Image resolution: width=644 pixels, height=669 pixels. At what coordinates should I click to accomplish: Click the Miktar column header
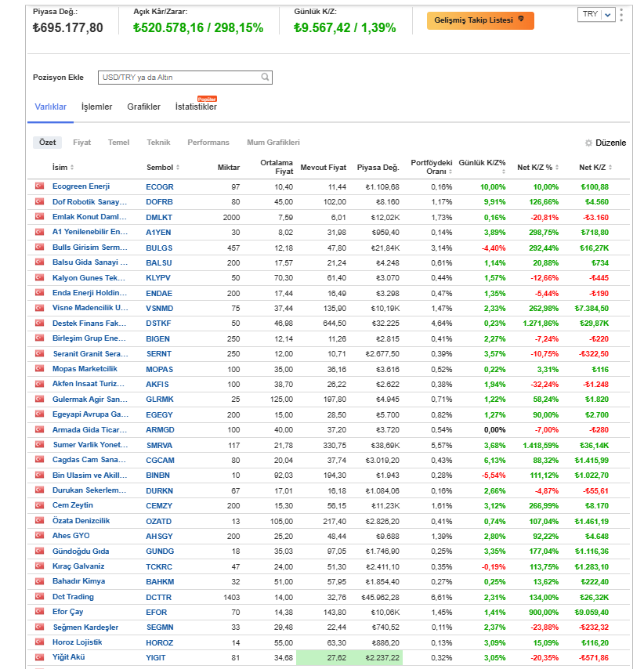[x=229, y=168]
